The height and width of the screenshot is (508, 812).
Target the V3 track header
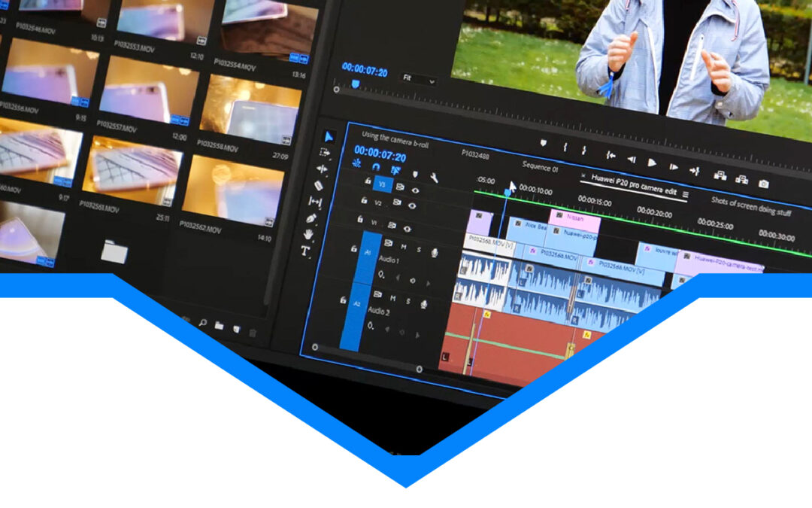pos(382,184)
